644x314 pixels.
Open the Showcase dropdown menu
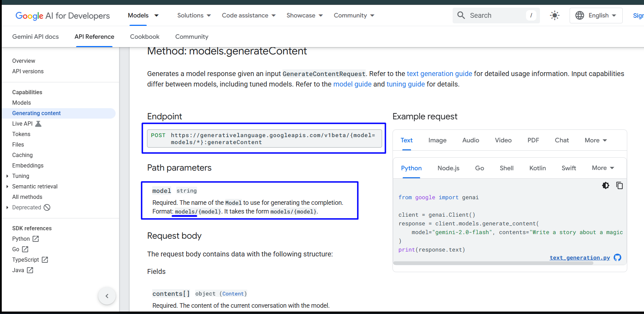[x=305, y=15]
